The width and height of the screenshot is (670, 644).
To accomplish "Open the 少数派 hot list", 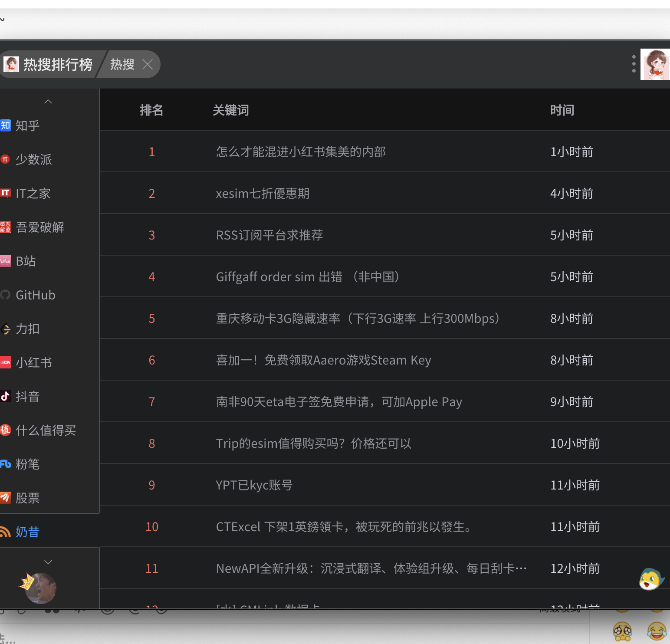I will coord(33,159).
